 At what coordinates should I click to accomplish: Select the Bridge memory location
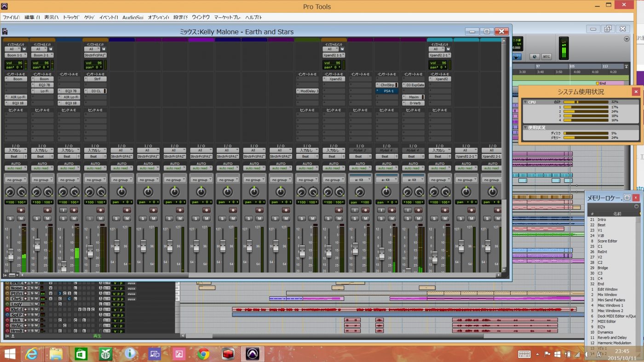point(603,268)
